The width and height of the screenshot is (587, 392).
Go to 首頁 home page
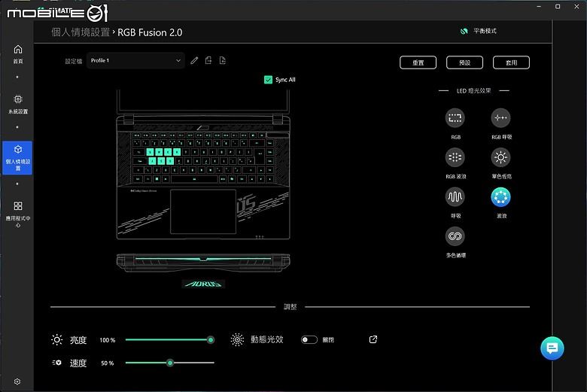(17, 54)
